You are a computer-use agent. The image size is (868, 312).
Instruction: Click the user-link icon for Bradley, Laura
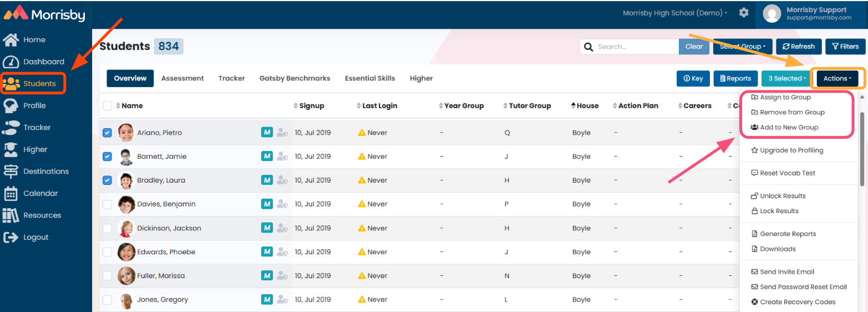pos(282,180)
